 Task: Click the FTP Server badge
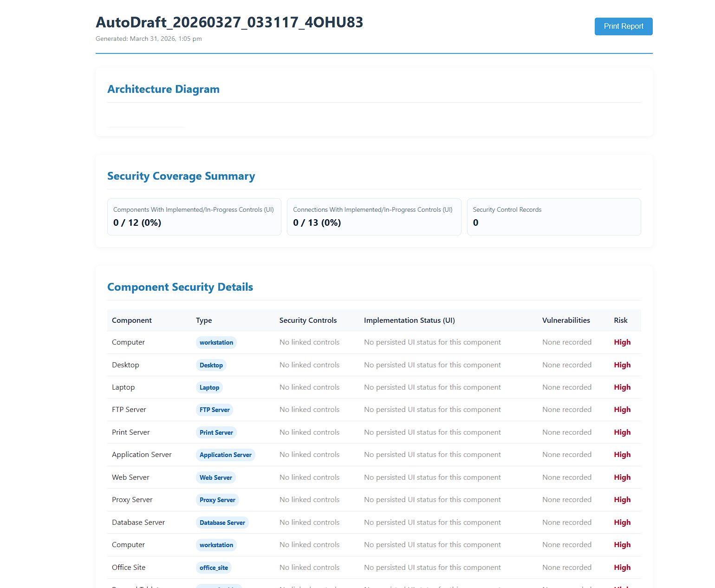click(214, 410)
